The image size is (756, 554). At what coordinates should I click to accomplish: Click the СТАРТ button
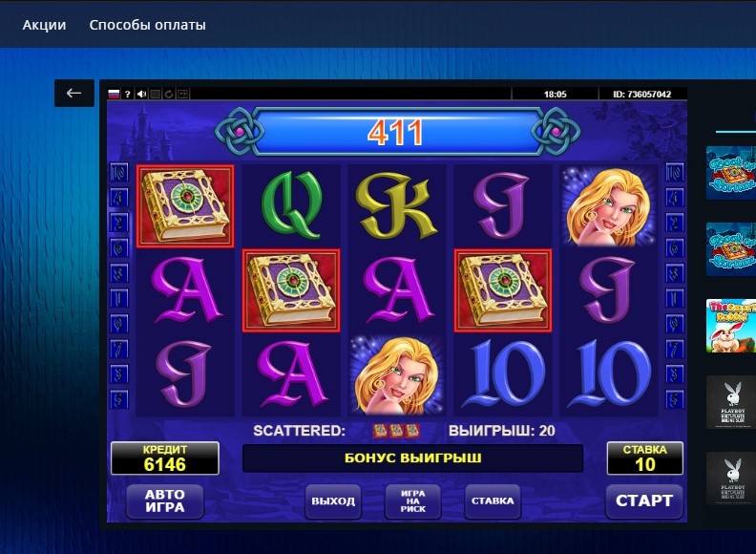click(644, 501)
